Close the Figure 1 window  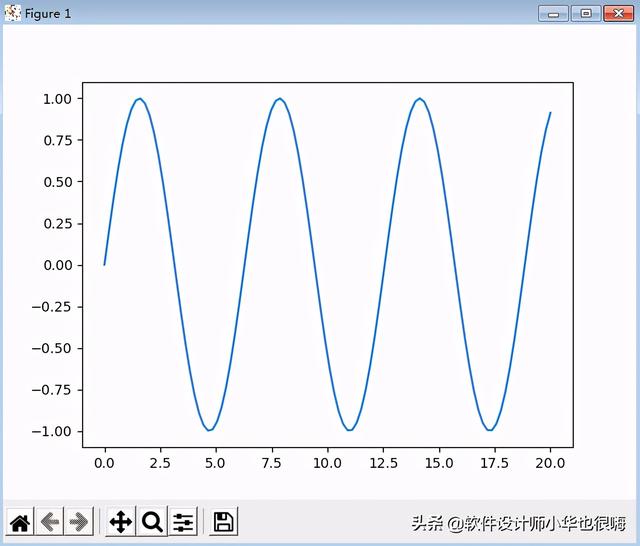[x=618, y=14]
